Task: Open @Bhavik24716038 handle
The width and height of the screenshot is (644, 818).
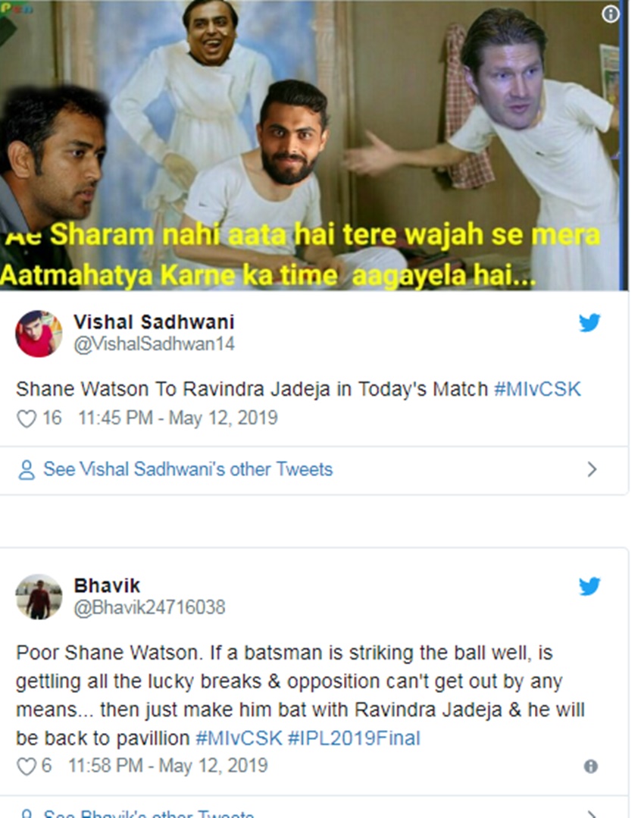Action: [x=149, y=607]
